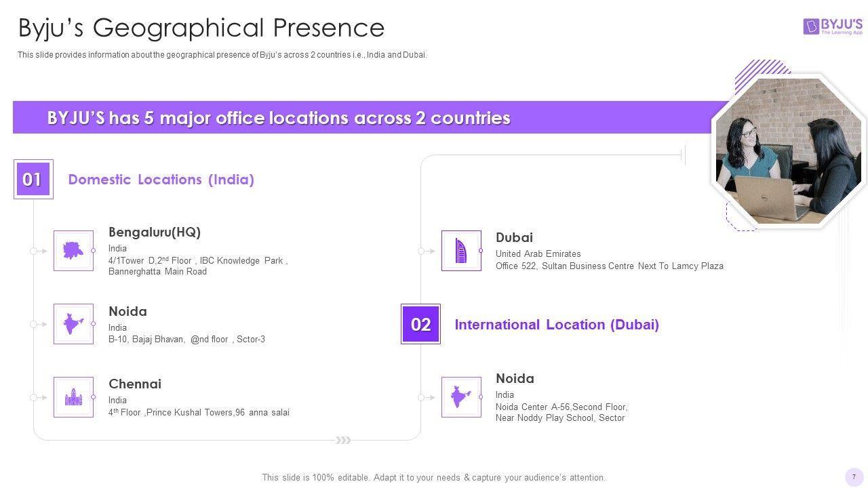The width and height of the screenshot is (868, 488).
Task: Select the address "B-10, Bajaj Bhavan, @nd floor, Sctor-3"
Action: tap(186, 340)
